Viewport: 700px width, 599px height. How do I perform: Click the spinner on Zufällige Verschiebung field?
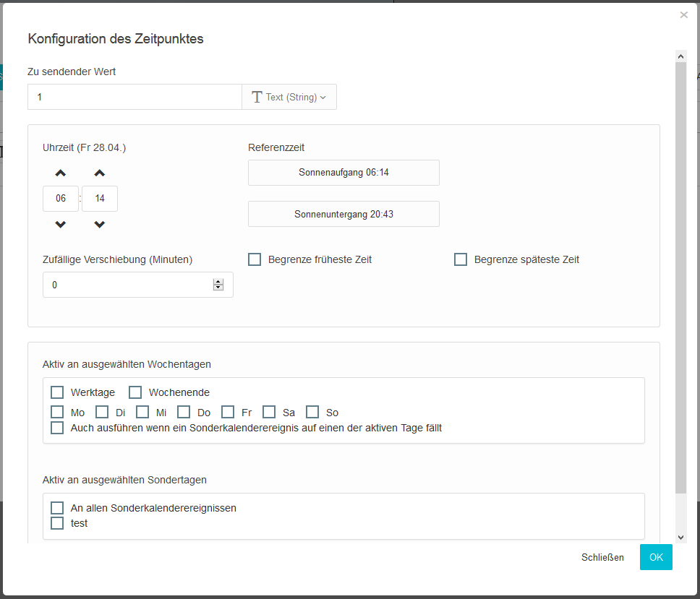pyautogui.click(x=218, y=285)
